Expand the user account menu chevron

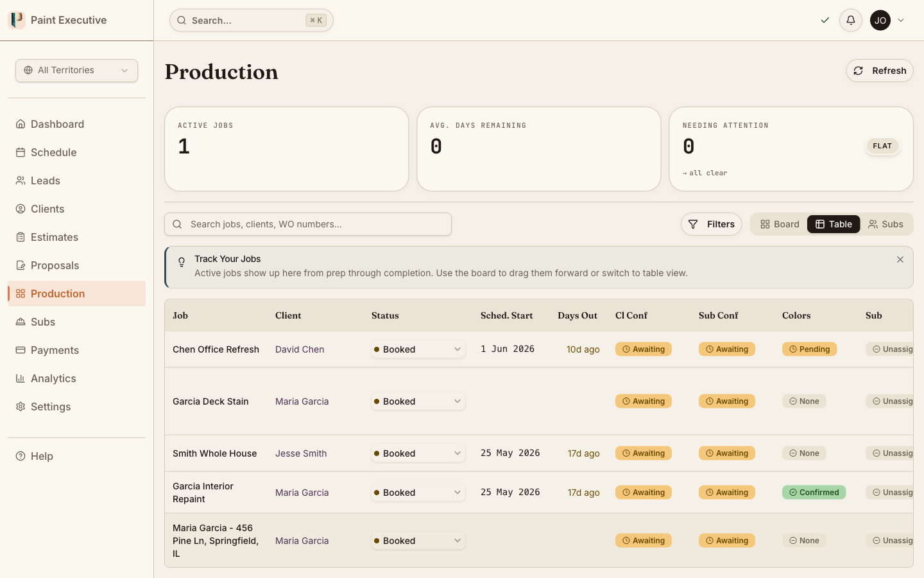click(901, 21)
